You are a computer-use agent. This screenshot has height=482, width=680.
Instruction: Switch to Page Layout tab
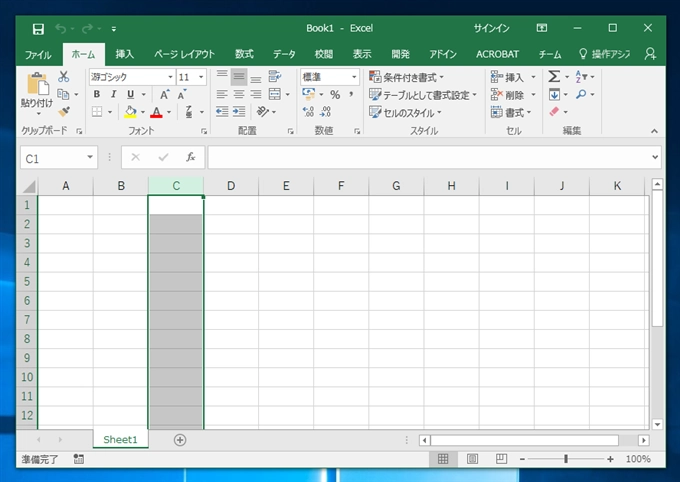click(x=184, y=55)
